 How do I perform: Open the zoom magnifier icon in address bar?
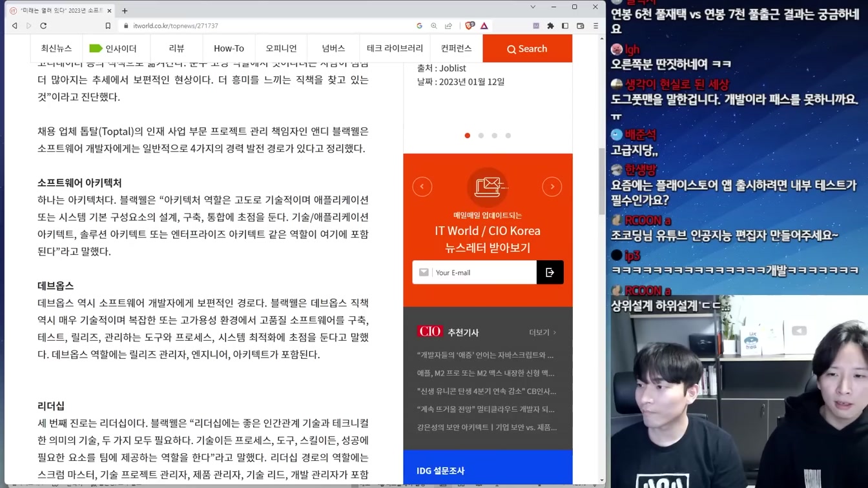click(434, 26)
